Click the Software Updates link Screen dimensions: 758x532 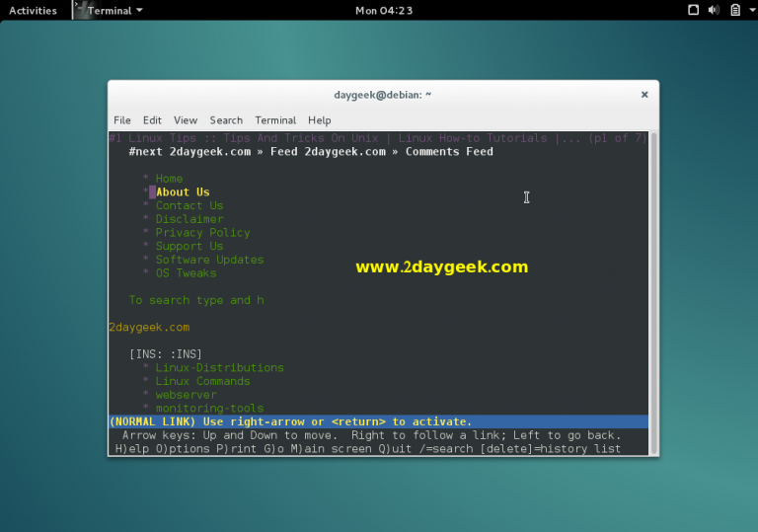tap(209, 260)
